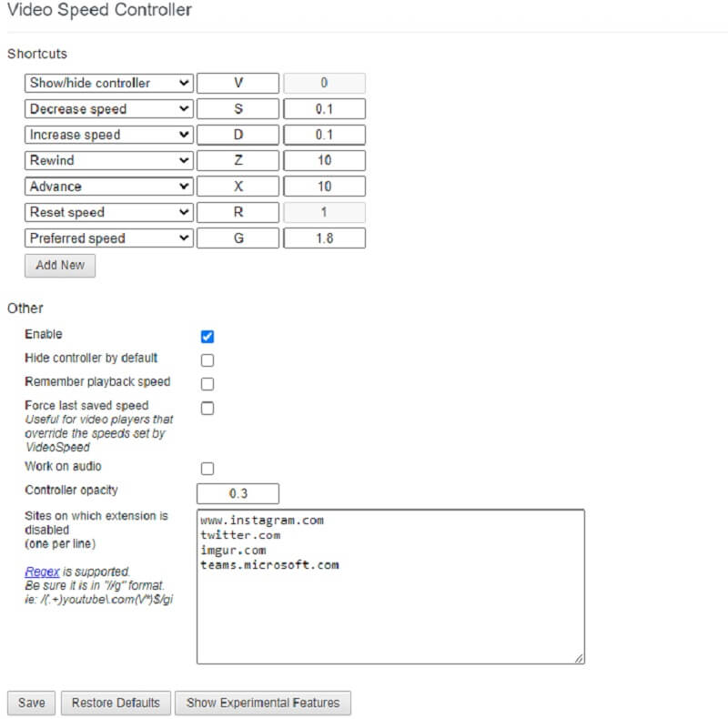Open the Regex documentation link
728x719 pixels.
(42, 571)
